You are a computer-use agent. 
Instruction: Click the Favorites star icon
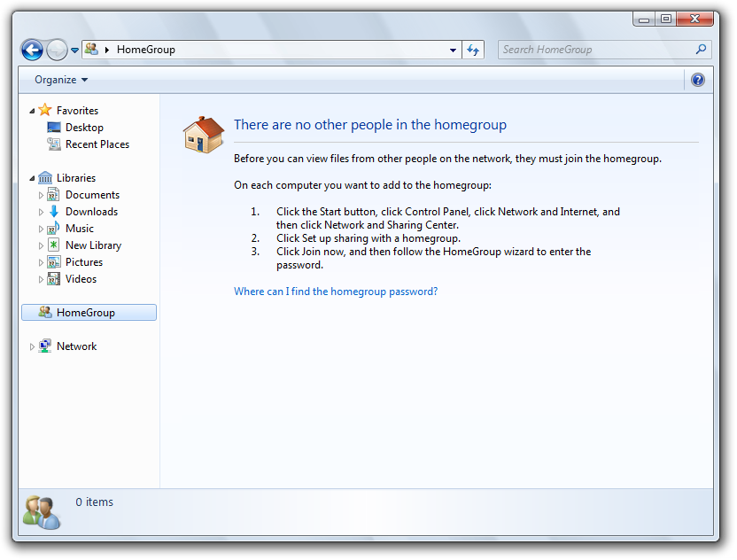(45, 110)
